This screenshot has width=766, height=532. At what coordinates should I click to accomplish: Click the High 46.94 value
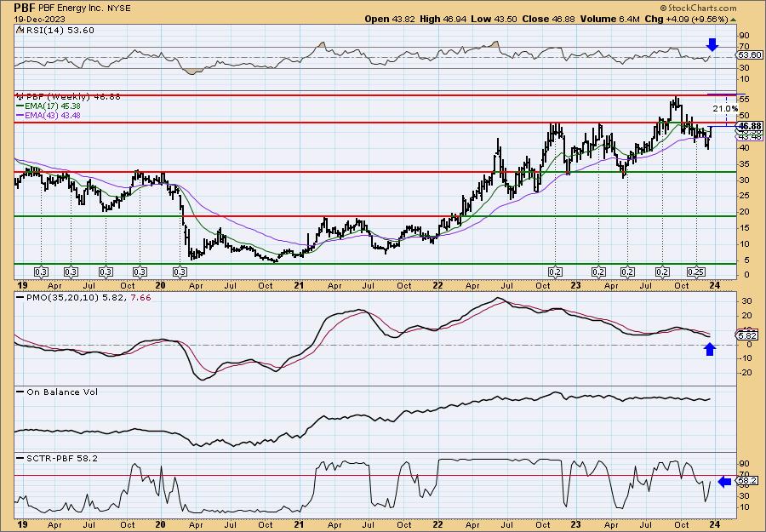[x=443, y=19]
